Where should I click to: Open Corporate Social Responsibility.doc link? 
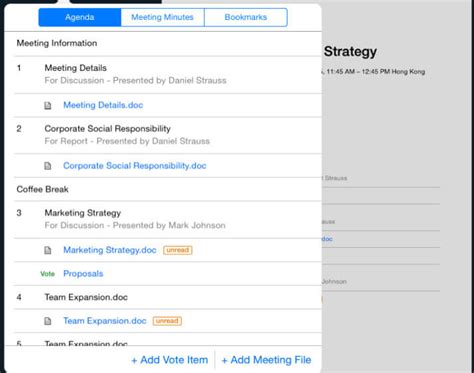pyautogui.click(x=135, y=166)
